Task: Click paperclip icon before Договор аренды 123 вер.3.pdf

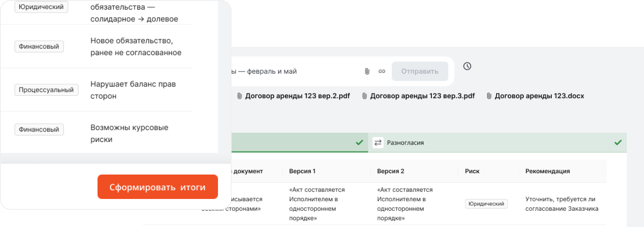Action: 364,96
